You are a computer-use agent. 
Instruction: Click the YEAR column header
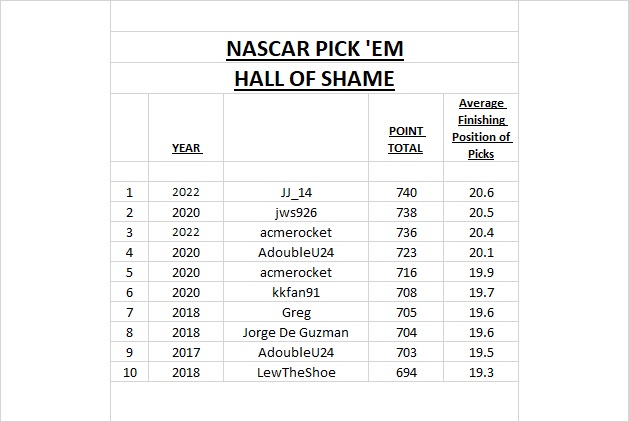[x=186, y=148]
